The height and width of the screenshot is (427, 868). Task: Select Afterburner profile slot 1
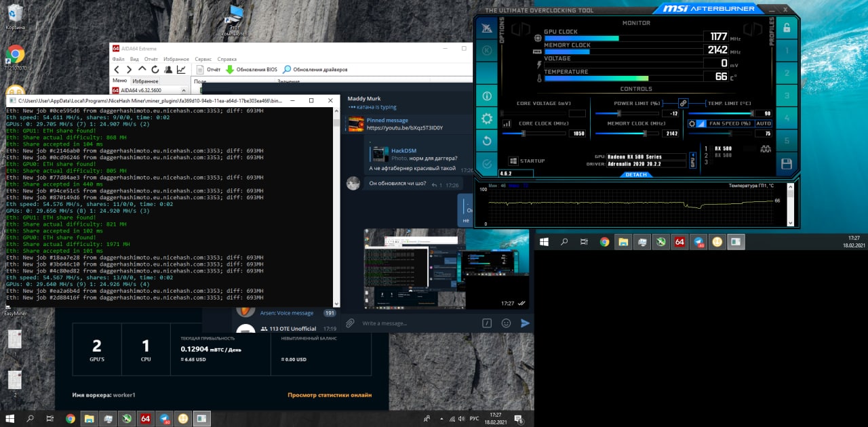(787, 51)
